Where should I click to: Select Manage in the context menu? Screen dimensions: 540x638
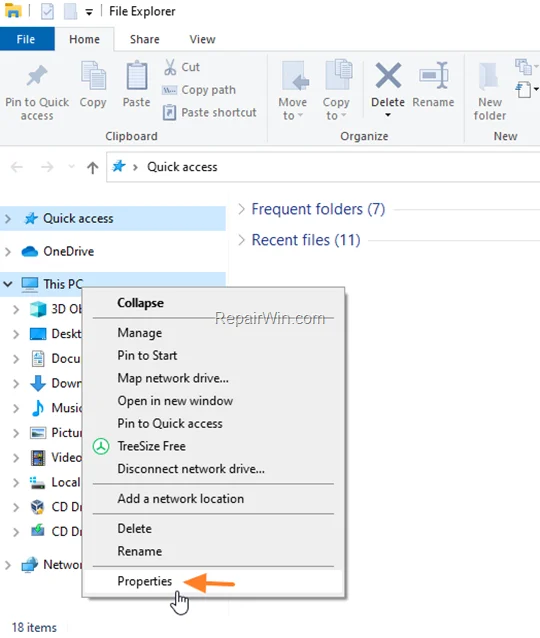coord(140,333)
